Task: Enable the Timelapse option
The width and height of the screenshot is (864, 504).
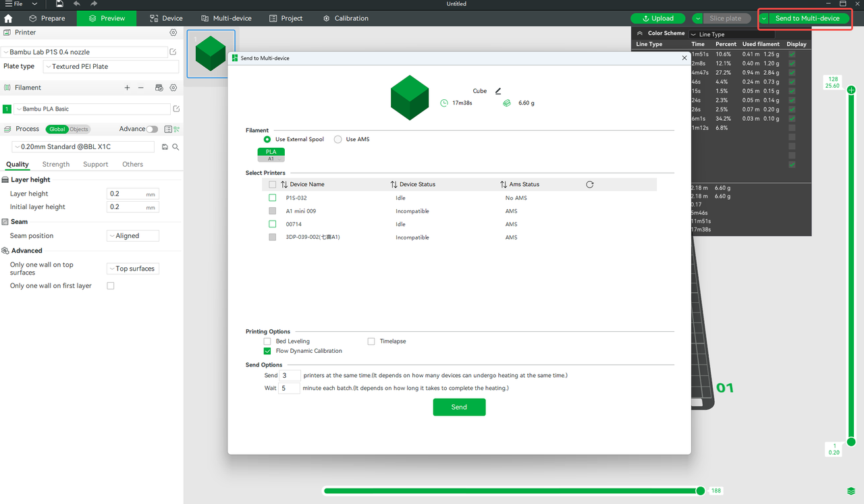Action: coord(371,341)
